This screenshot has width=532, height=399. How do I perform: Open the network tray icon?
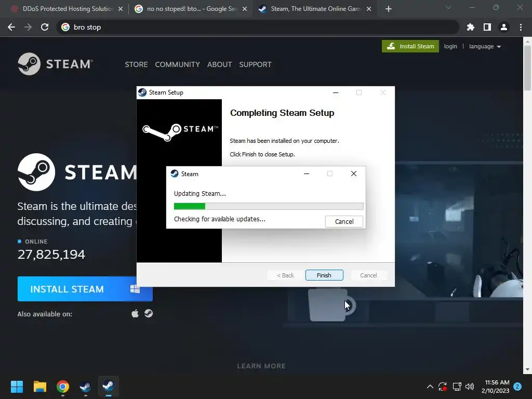[x=457, y=387]
